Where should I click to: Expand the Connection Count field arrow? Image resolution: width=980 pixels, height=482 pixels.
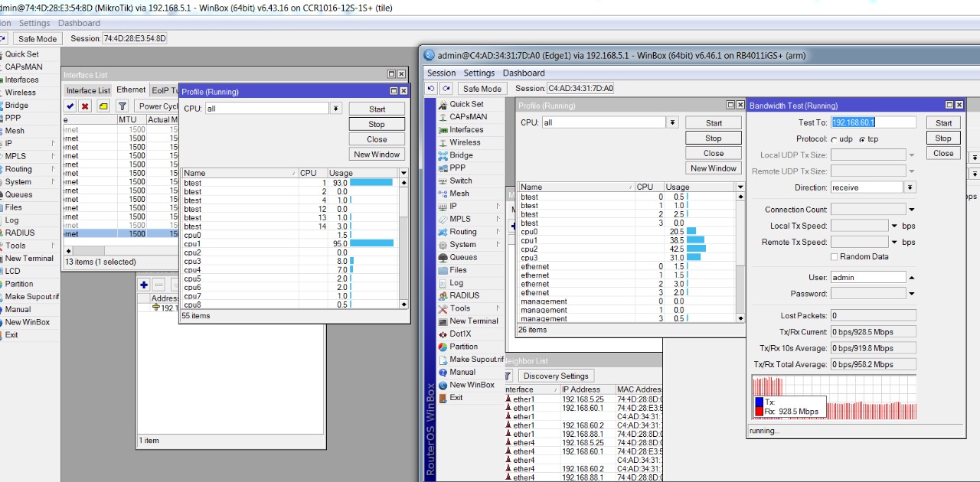coord(911,210)
